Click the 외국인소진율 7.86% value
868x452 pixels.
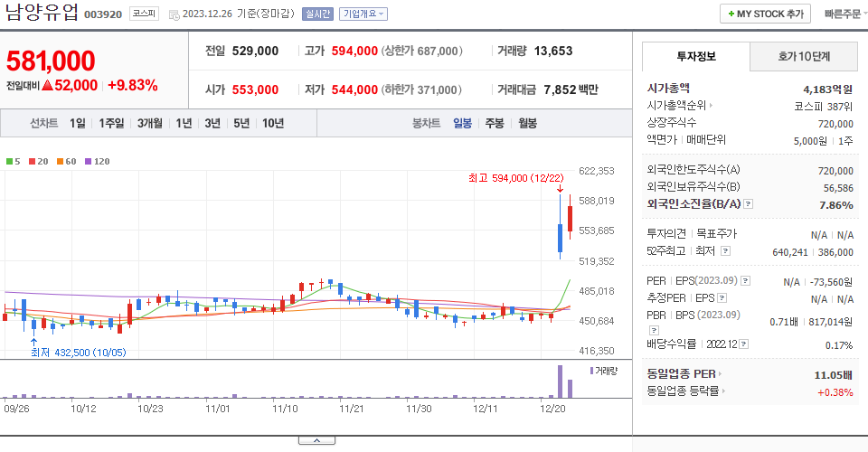[x=835, y=204]
